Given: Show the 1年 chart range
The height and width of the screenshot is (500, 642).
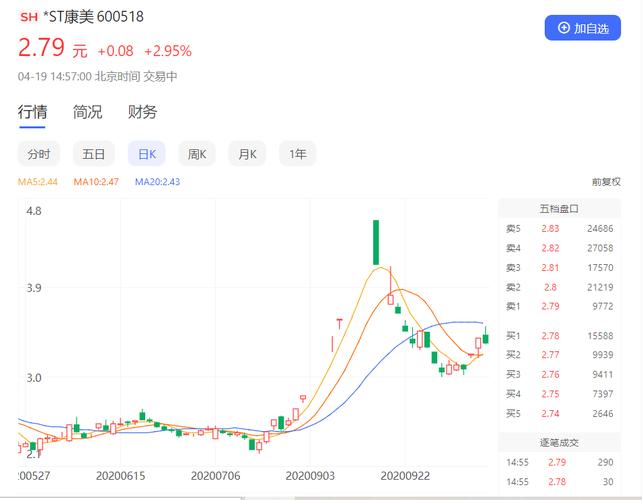Looking at the screenshot, I should click(298, 154).
